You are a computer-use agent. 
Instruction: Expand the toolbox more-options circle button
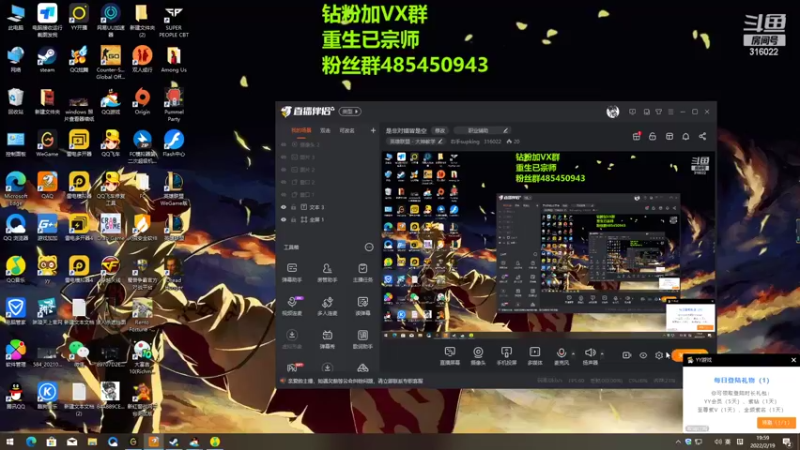[x=369, y=247]
